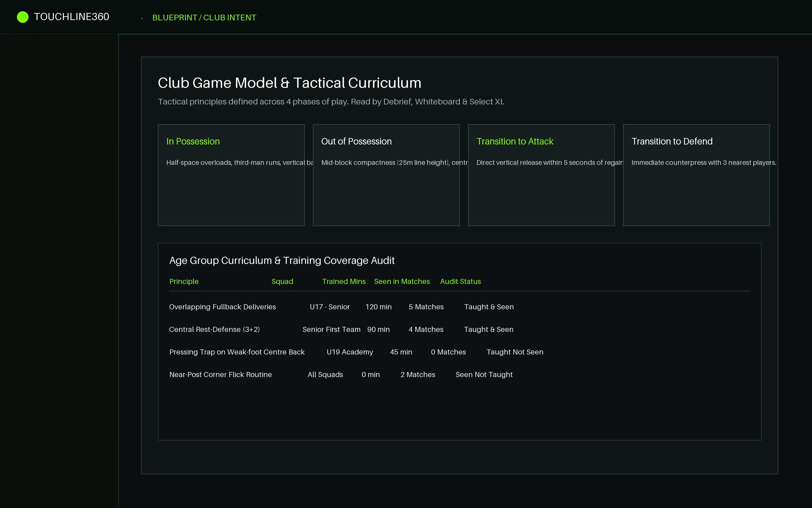Click the Immediate counterpress description text
The height and width of the screenshot is (508, 812).
pos(704,163)
